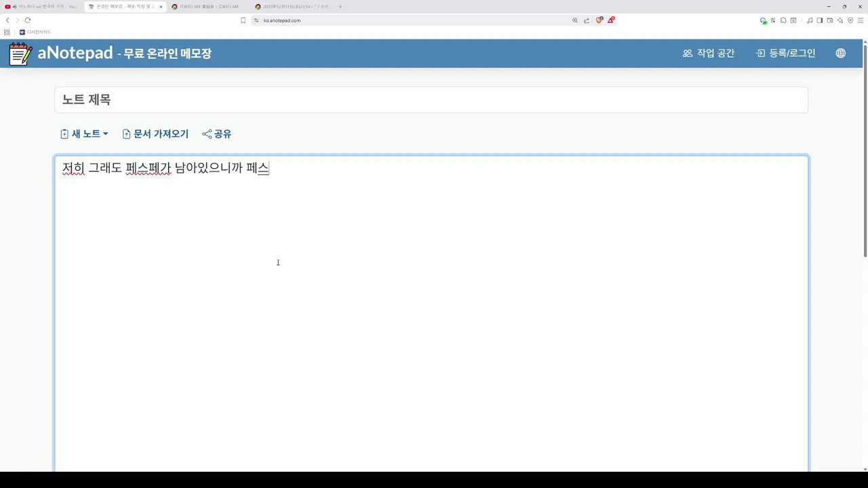
Task: Click the music note playlist icon
Action: (810, 20)
